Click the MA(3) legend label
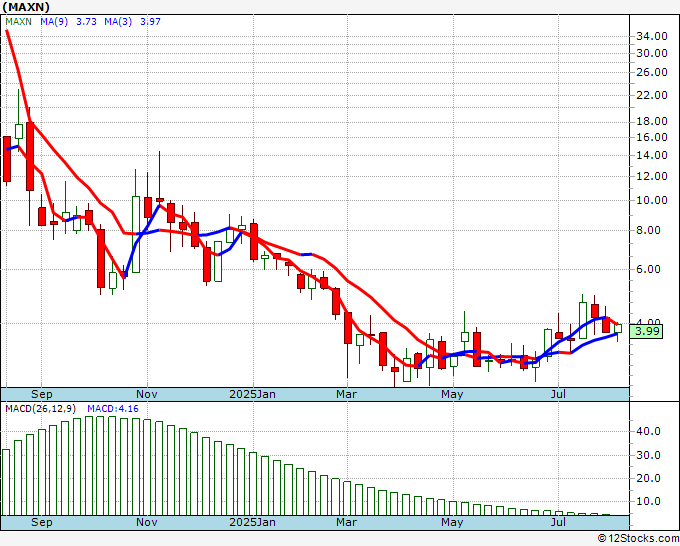This screenshot has height=546, width=680. 118,22
